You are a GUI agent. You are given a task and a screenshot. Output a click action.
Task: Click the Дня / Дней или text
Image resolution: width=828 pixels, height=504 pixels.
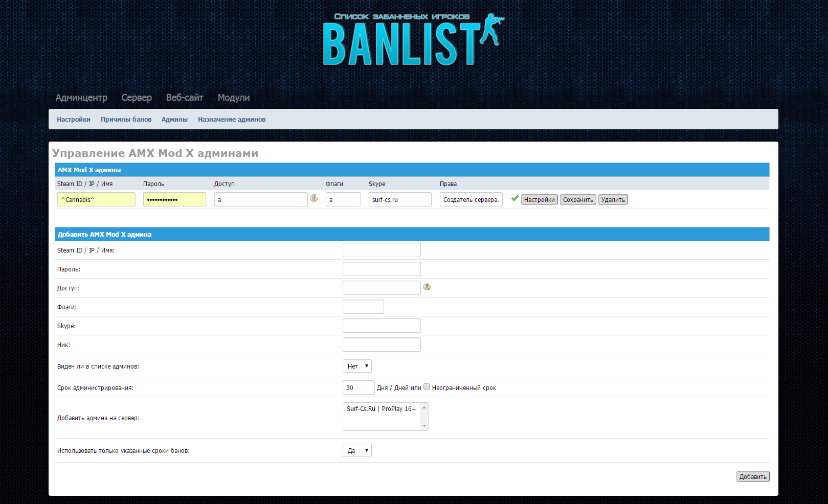(399, 388)
